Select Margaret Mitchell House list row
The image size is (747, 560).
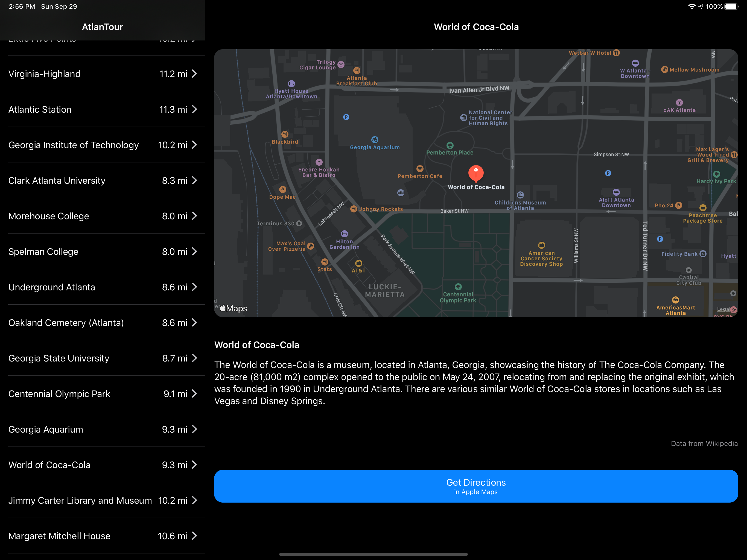point(103,536)
